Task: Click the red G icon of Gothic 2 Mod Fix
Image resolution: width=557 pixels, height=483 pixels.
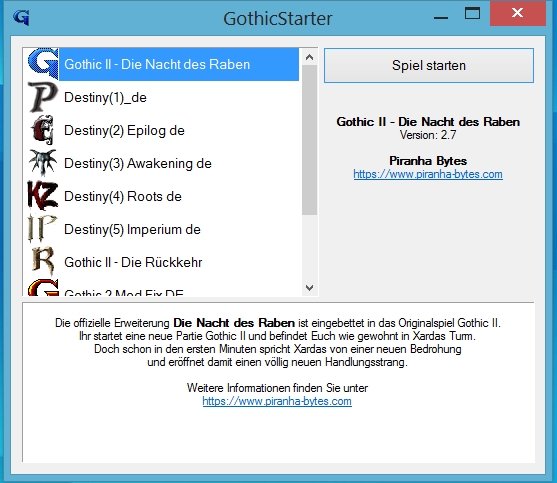Action: point(43,288)
